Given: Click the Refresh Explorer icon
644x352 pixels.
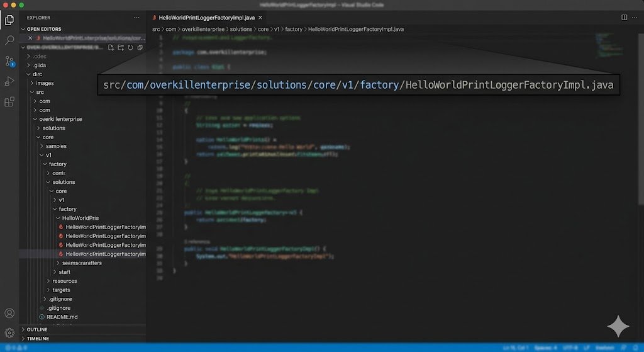Looking at the screenshot, I should point(130,47).
